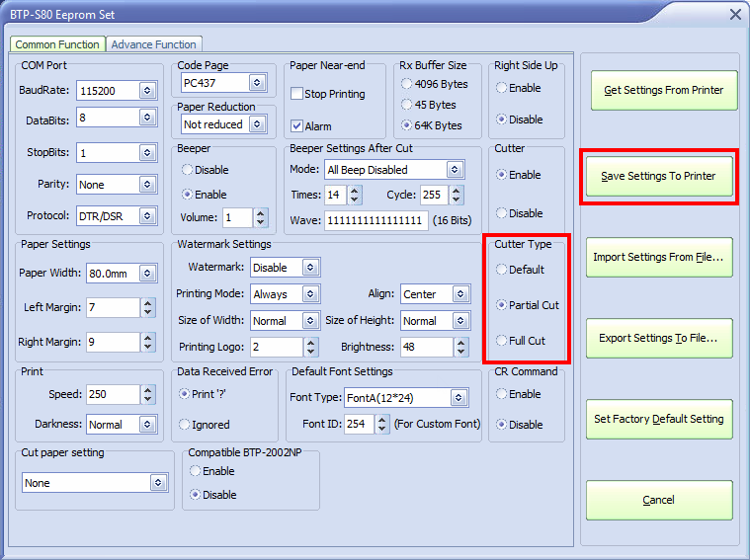Disable Compatible BTP-2002NP
Viewport: 750px width, 560px height.
pyautogui.click(x=195, y=495)
